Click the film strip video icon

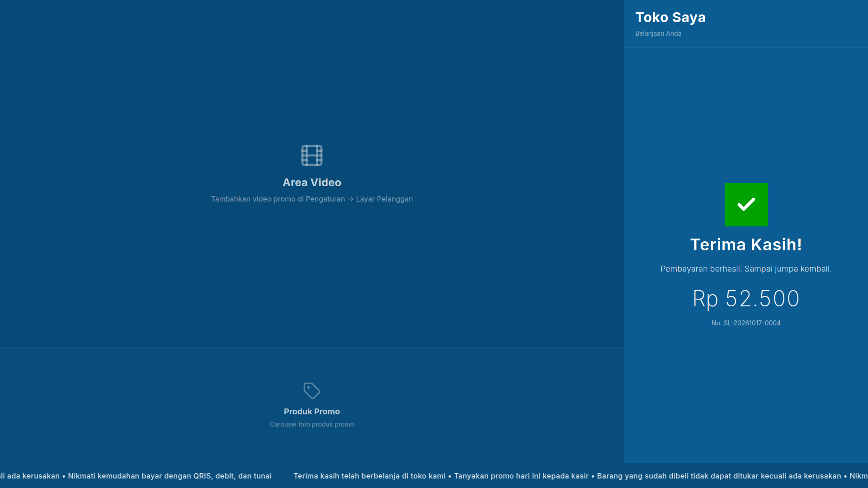[x=312, y=155]
